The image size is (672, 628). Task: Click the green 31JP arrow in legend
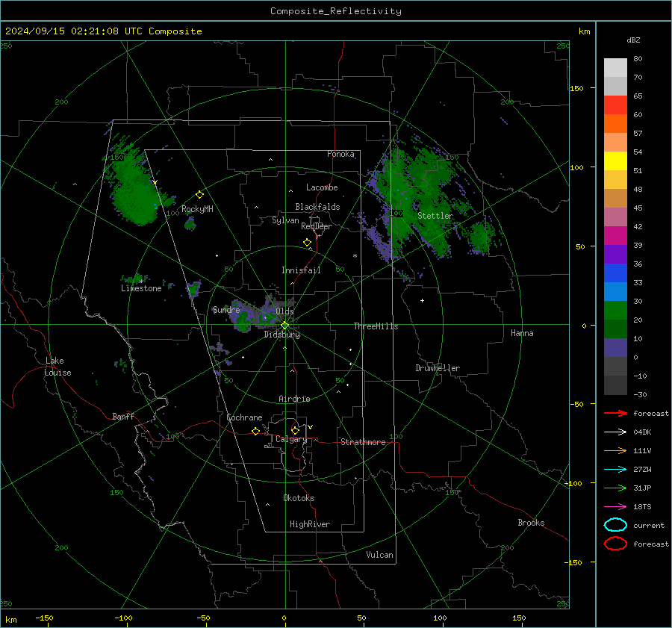[x=615, y=488]
